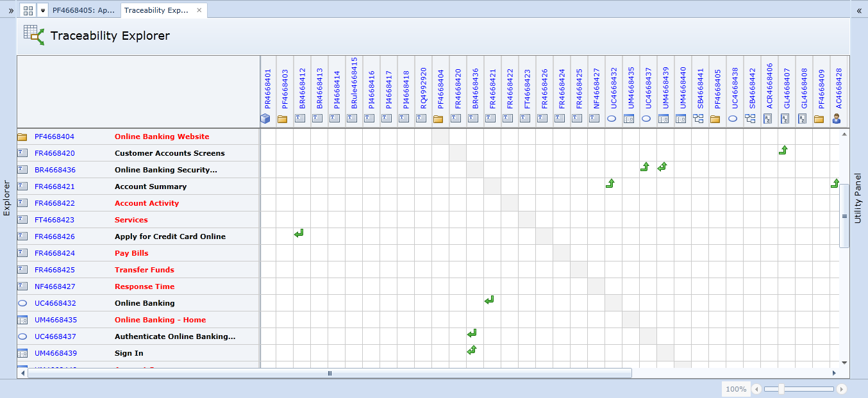Click the project icon under PR4668401 column
The height and width of the screenshot is (398, 868).
point(265,119)
